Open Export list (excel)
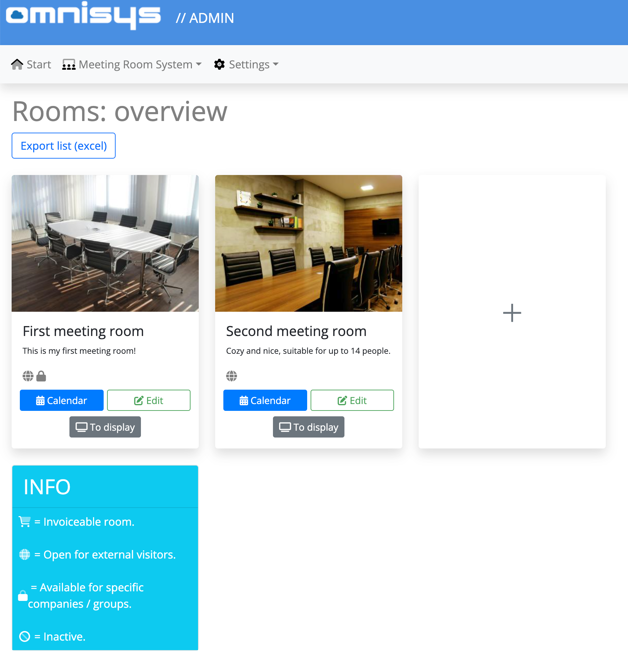Viewport: 628px width, 672px height. click(x=63, y=145)
